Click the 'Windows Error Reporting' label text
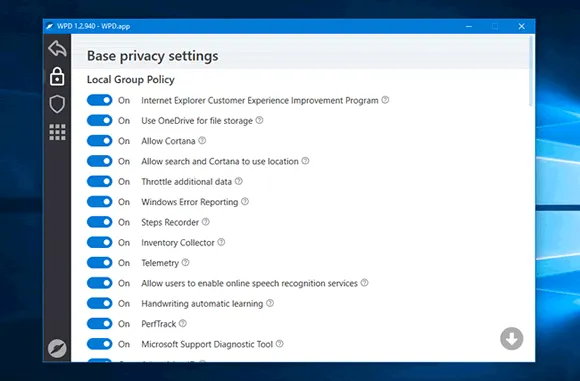Image resolution: width=580 pixels, height=381 pixels. pyautogui.click(x=189, y=202)
